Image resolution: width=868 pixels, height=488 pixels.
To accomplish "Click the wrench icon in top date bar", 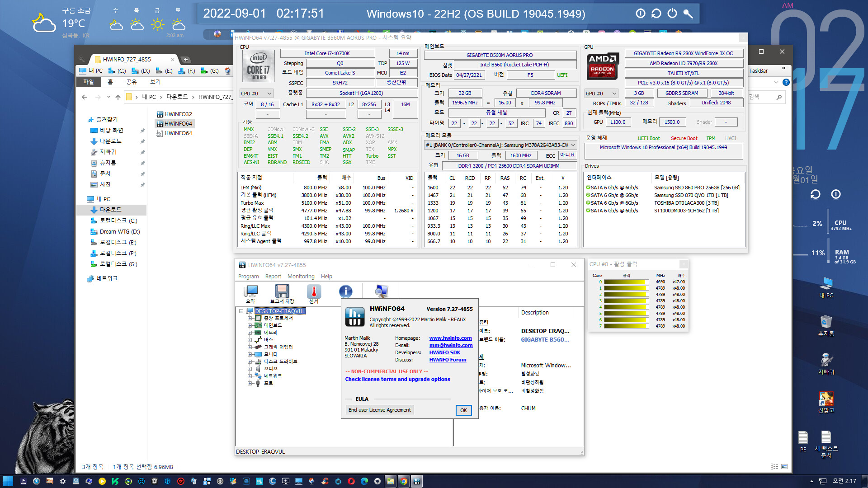I will [688, 13].
